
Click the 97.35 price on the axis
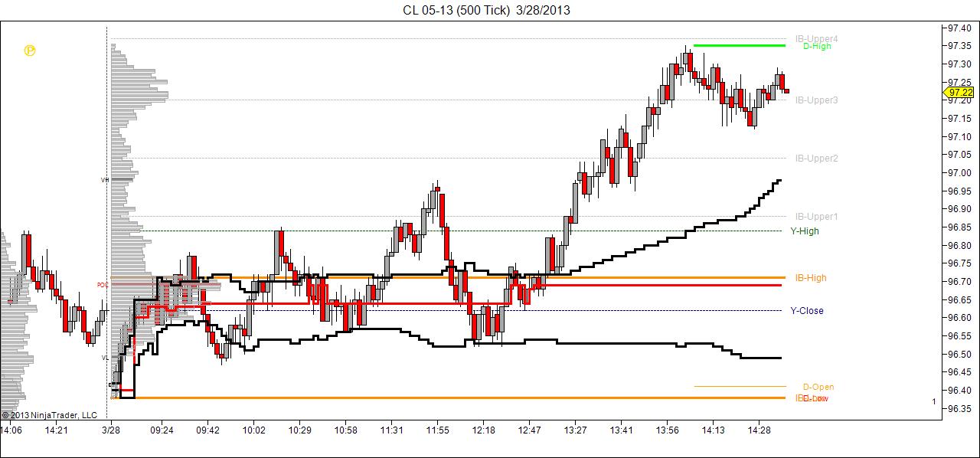point(959,45)
